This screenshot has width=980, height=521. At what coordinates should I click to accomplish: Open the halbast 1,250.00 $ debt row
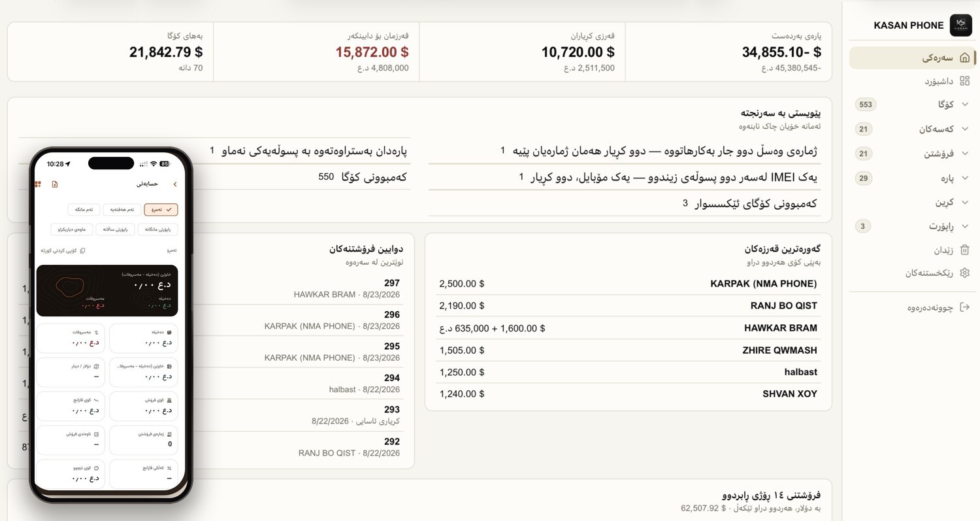pyautogui.click(x=628, y=372)
